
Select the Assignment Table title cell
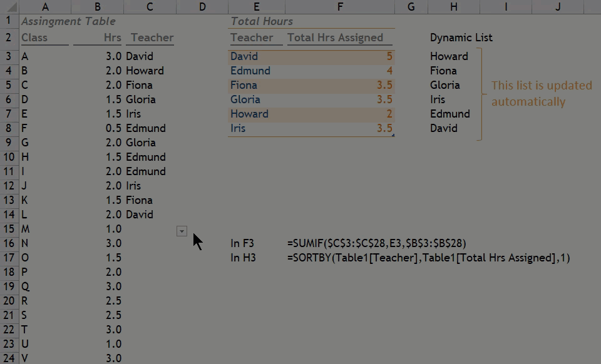click(x=68, y=21)
